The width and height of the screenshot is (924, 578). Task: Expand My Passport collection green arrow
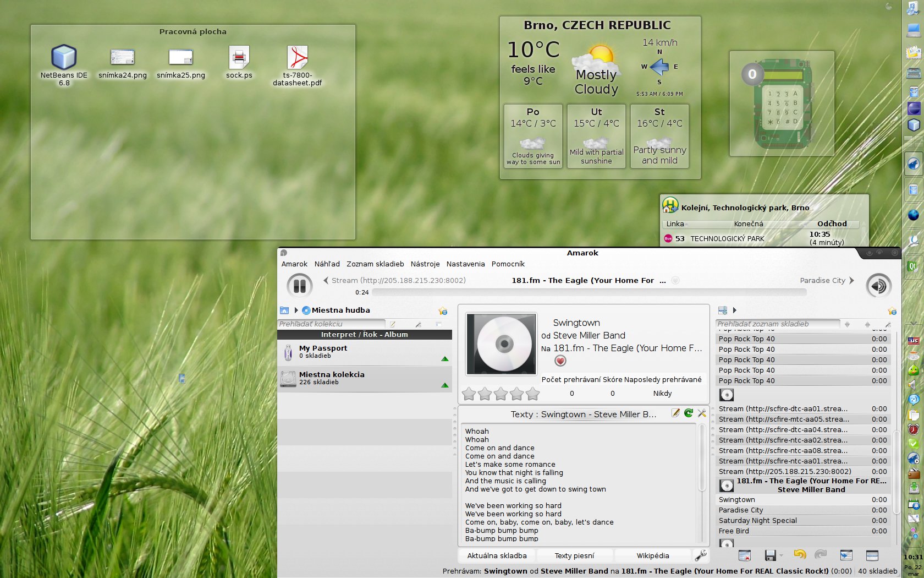[445, 359]
